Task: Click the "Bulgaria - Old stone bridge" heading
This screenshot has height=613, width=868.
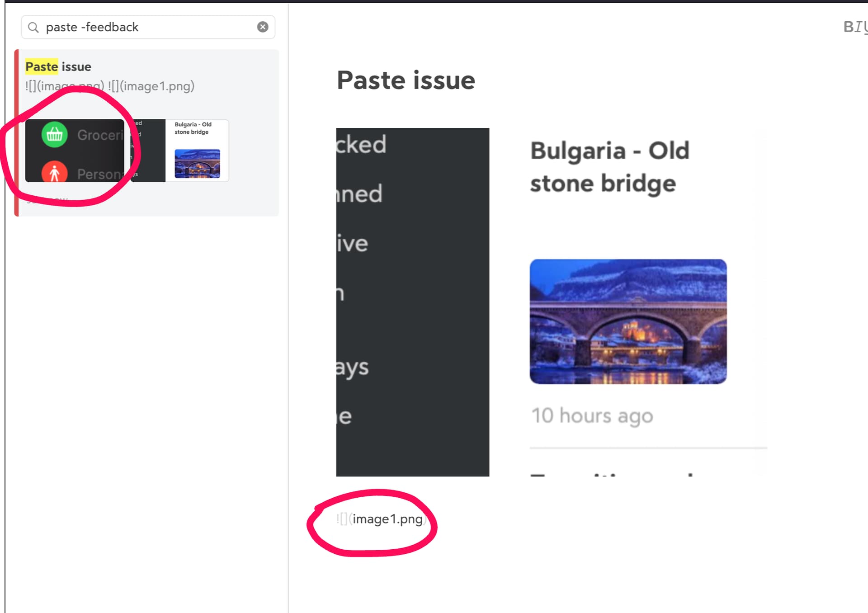Action: click(x=610, y=167)
